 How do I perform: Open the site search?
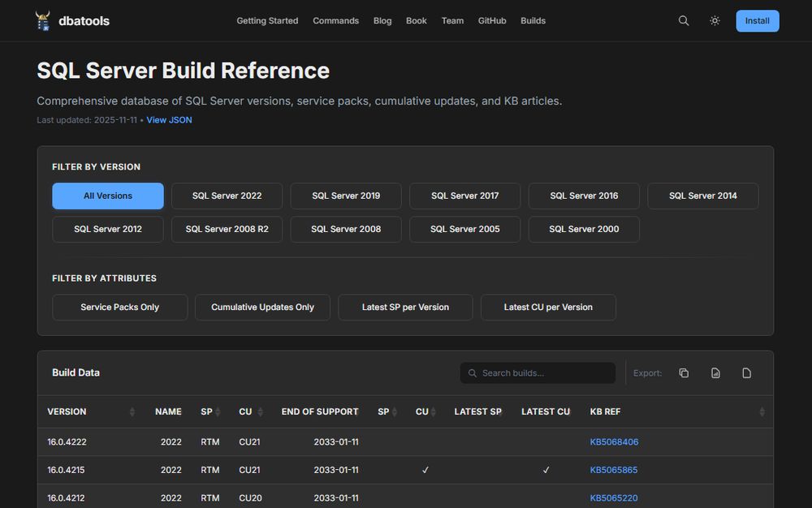point(683,20)
